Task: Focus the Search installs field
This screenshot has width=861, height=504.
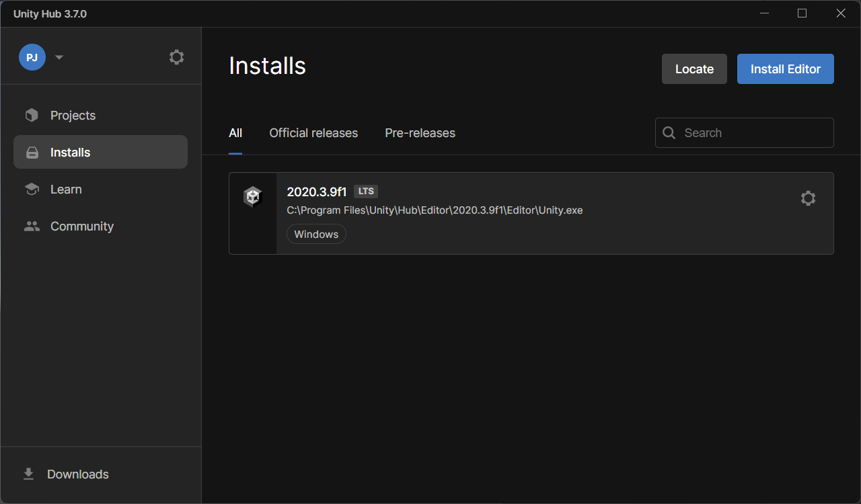Action: 745,133
